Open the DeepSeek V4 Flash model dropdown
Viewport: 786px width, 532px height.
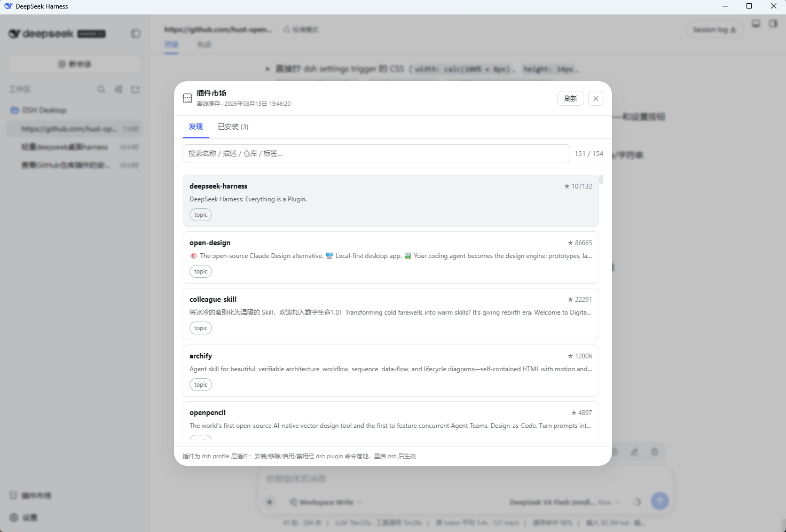[552, 502]
